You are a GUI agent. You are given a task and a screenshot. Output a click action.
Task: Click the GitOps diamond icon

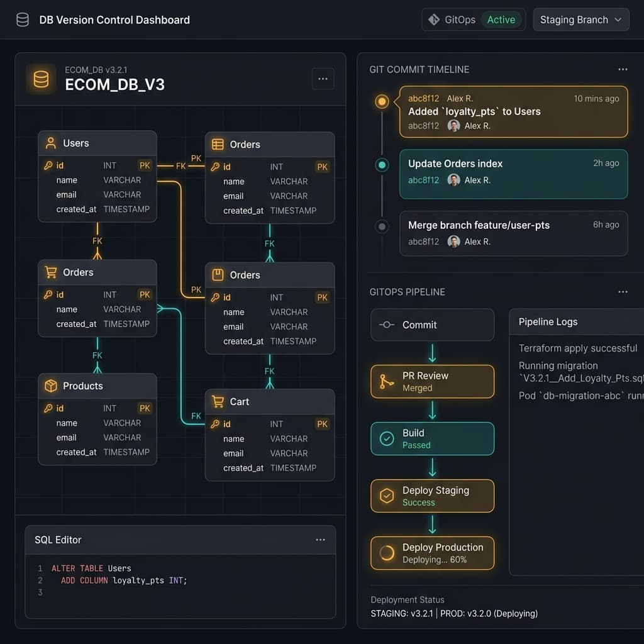point(434,19)
